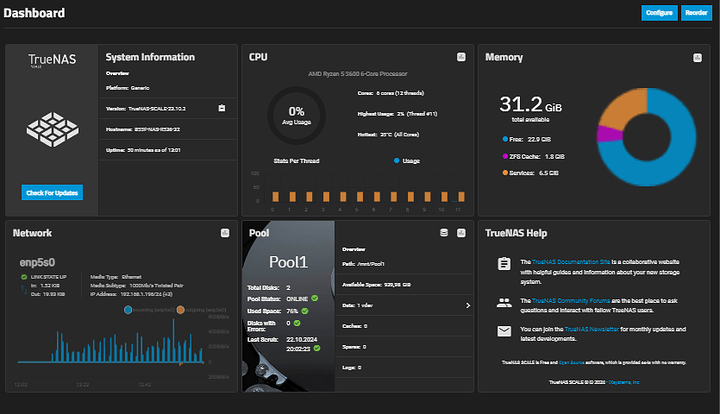Open Network reports chart icon
The height and width of the screenshot is (414, 720).
pyautogui.click(x=225, y=233)
